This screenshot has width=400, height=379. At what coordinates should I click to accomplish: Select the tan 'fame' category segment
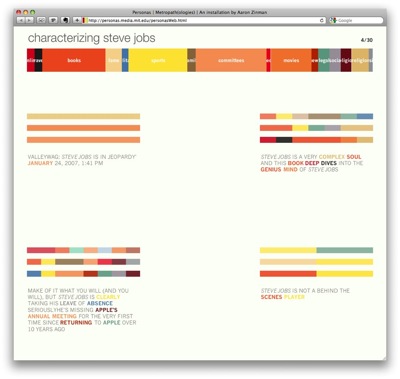coord(114,60)
